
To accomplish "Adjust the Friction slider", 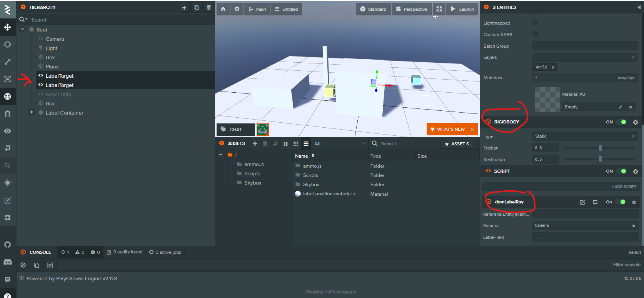I will [600, 148].
